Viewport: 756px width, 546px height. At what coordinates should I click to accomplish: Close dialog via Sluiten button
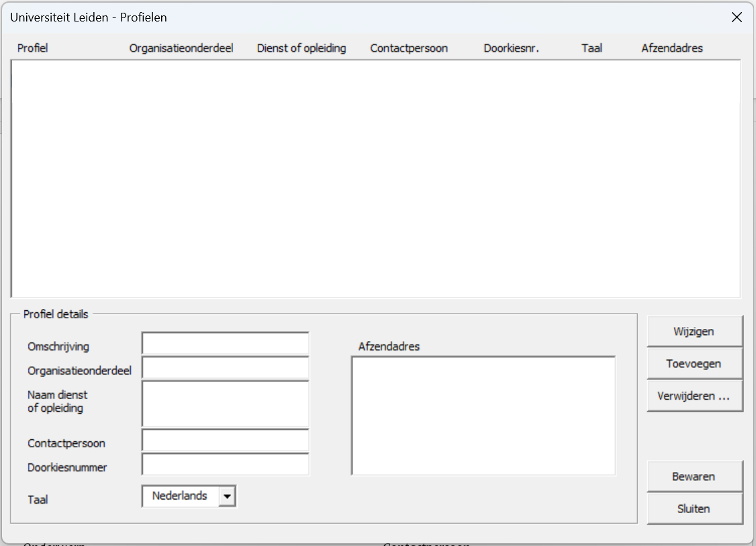[x=694, y=509]
